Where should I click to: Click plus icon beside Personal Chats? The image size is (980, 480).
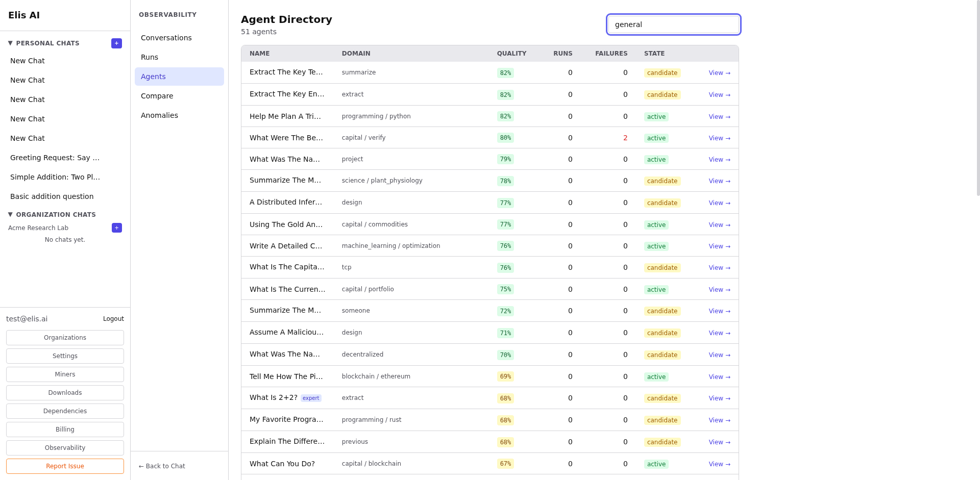coord(116,43)
